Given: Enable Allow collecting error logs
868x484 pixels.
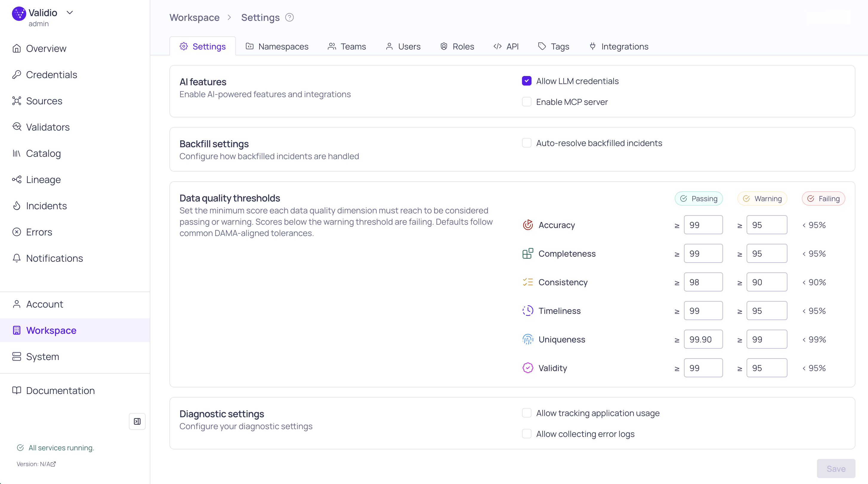Looking at the screenshot, I should [527, 434].
